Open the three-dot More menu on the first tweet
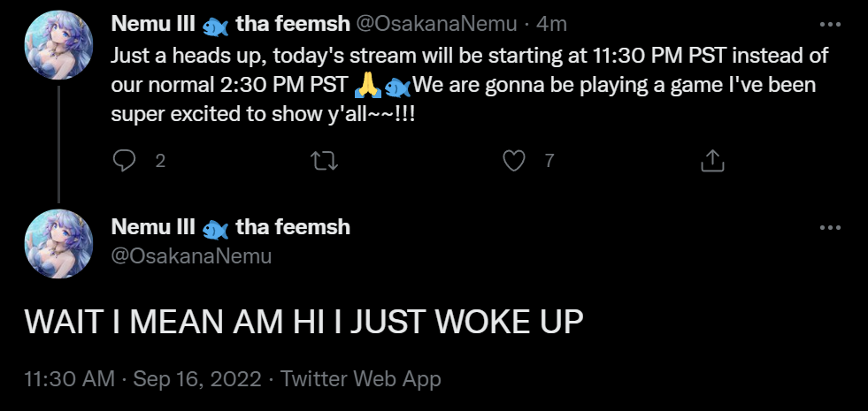Screen dimensions: 868x411 click(830, 26)
